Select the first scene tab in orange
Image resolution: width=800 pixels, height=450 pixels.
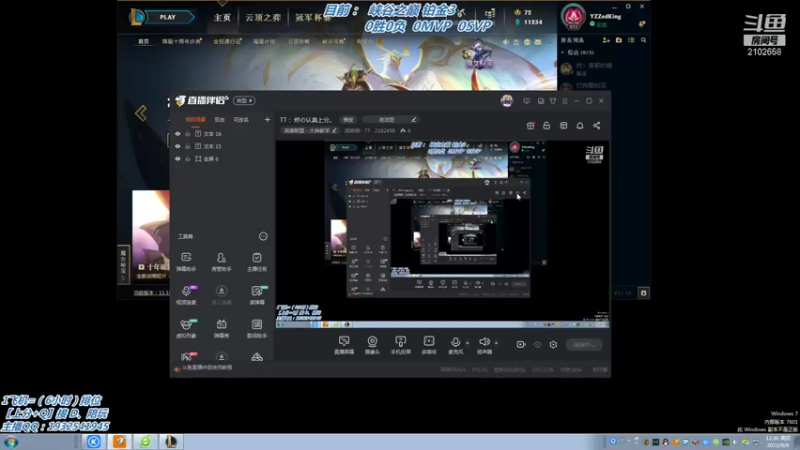(x=195, y=120)
